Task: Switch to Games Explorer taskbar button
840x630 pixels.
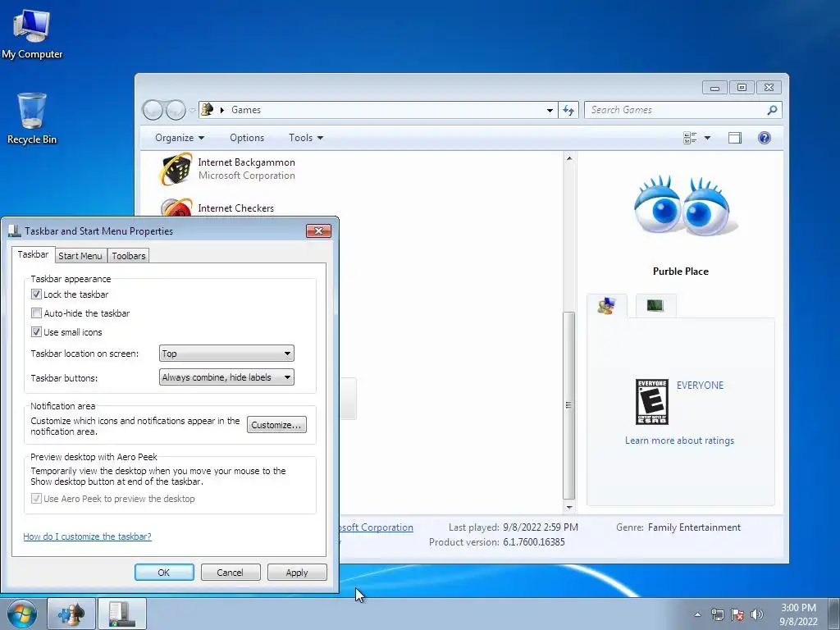Action: pos(71,614)
